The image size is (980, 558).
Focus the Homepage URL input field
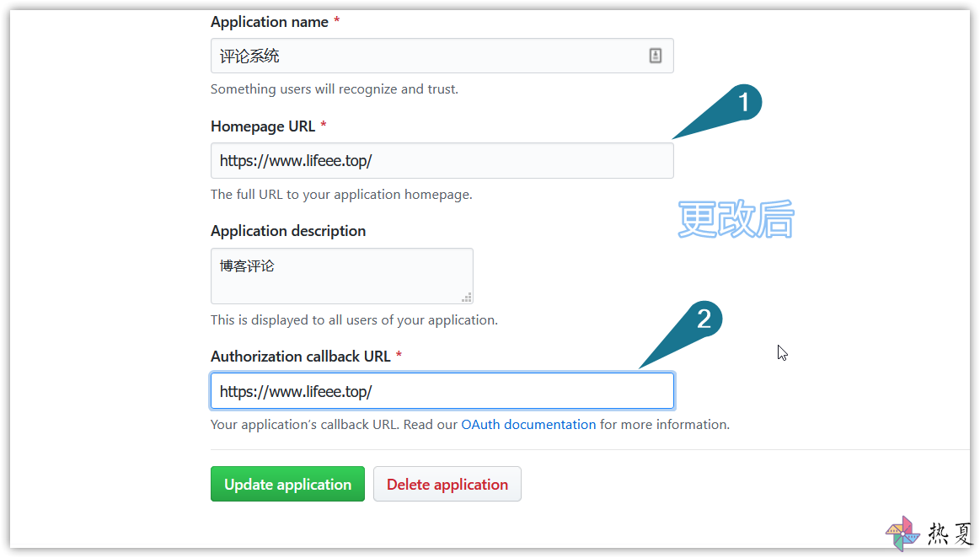442,161
